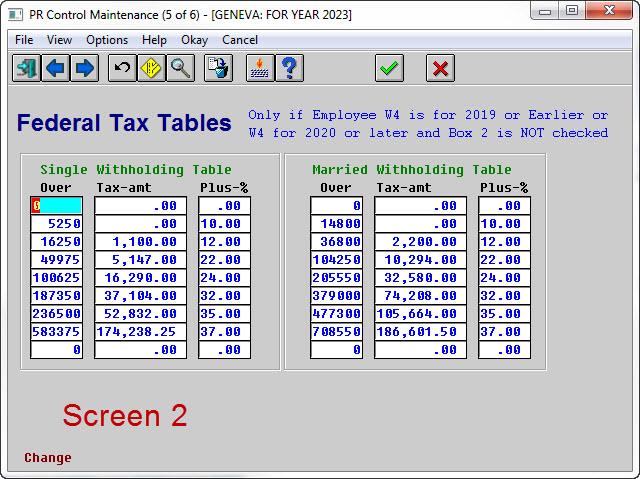Click the yellow diamond toolbar icon
This screenshot has height=479, width=640.
click(x=151, y=68)
